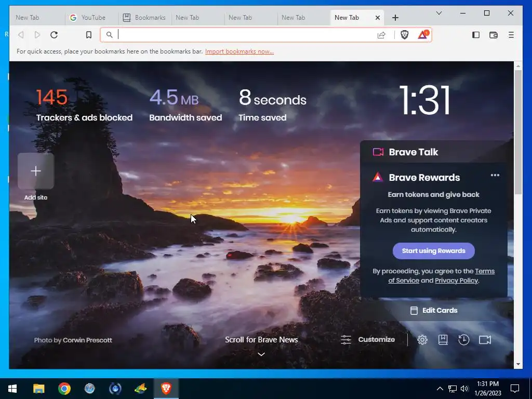
Task: Toggle the sidebar panel icon
Action: tap(476, 35)
